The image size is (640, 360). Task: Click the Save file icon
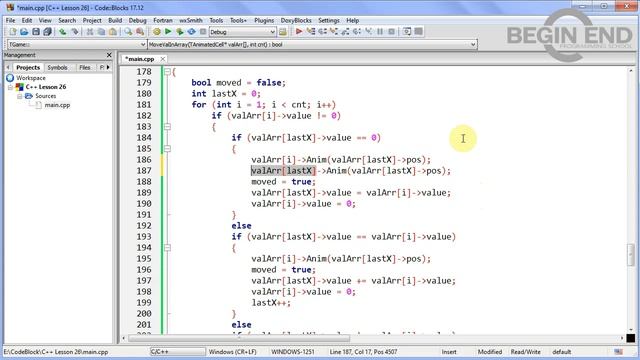36,31
